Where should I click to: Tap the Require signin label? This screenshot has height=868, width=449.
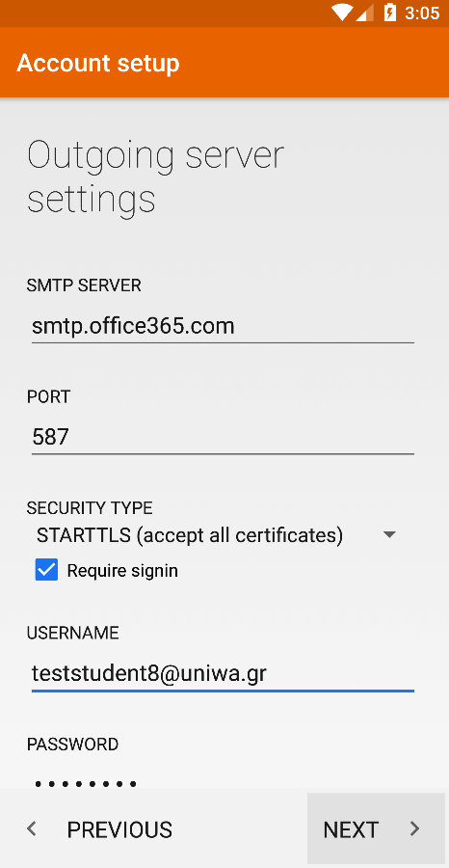(x=122, y=570)
